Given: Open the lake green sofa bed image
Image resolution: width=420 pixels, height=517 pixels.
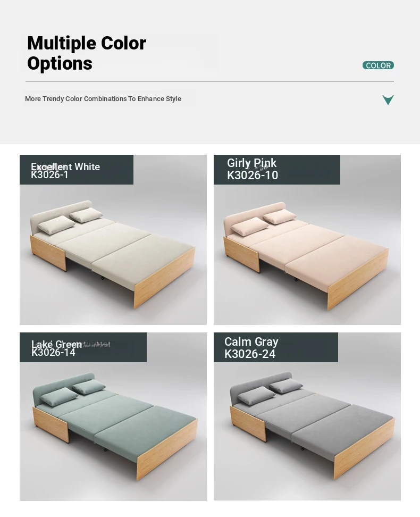Looking at the screenshot, I should [x=113, y=416].
